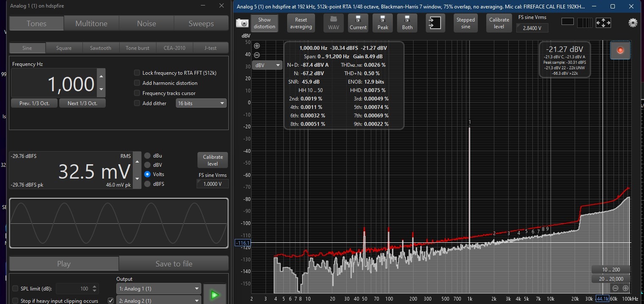Click the Play button
The image size is (644, 304).
pyautogui.click(x=64, y=263)
